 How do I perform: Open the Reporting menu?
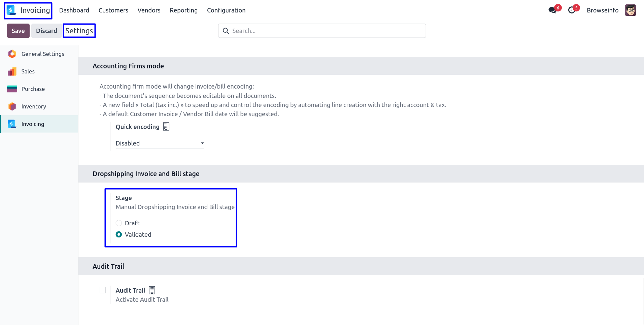183,10
